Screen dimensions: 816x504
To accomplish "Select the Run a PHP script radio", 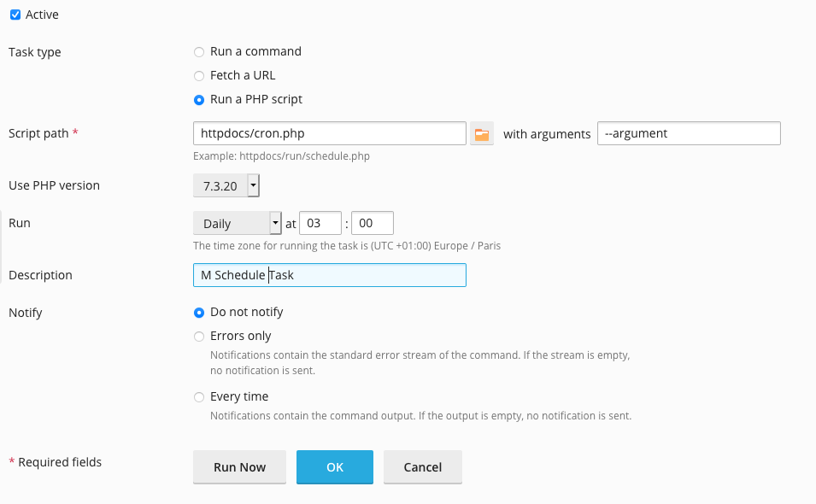I will point(199,100).
